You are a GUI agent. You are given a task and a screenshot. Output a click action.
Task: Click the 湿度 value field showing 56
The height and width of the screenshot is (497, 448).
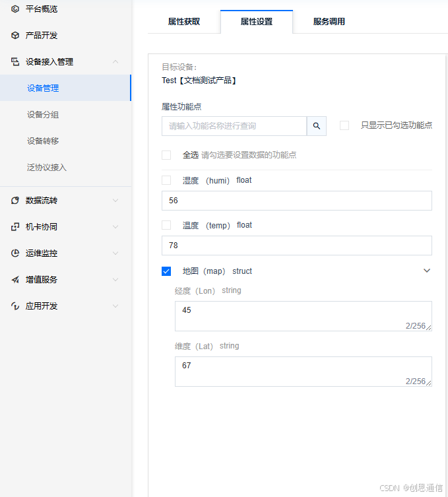point(297,201)
